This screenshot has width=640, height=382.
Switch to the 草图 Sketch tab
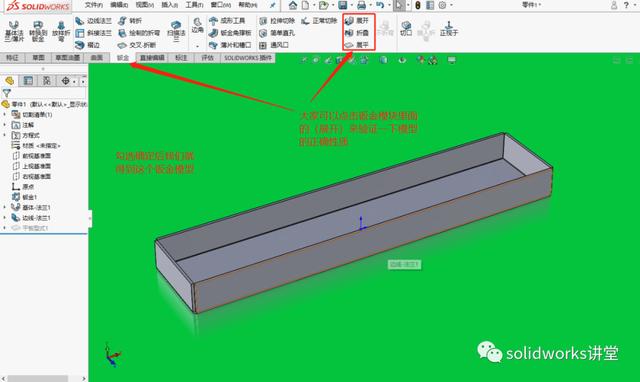(x=38, y=58)
